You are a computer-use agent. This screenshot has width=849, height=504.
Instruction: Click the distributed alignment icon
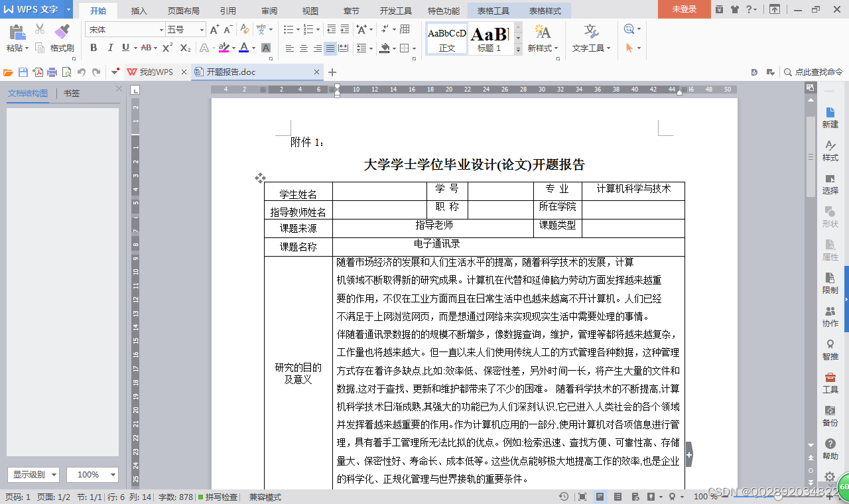coord(344,48)
